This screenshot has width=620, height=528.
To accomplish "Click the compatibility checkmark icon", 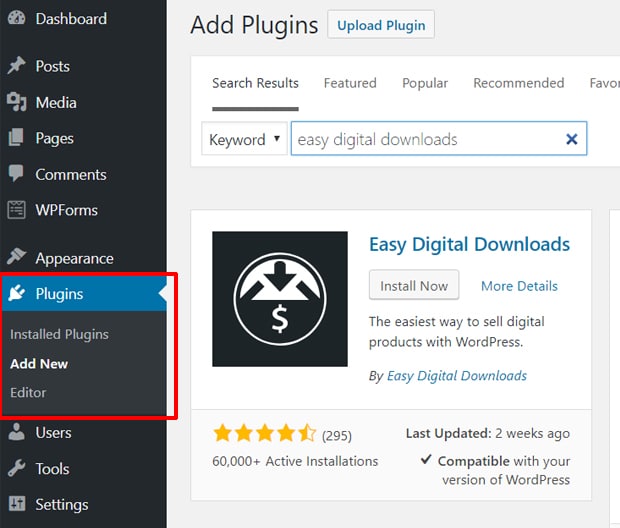I will click(426, 459).
